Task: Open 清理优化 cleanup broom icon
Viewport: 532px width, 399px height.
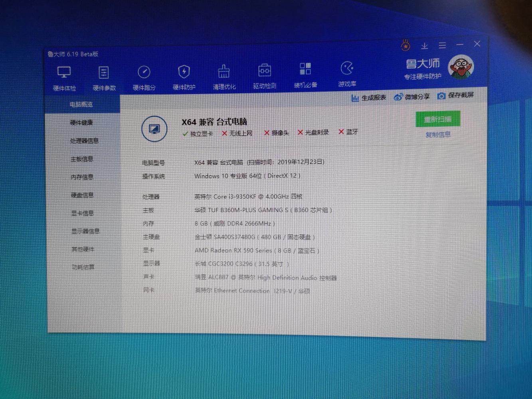Action: 224,77
